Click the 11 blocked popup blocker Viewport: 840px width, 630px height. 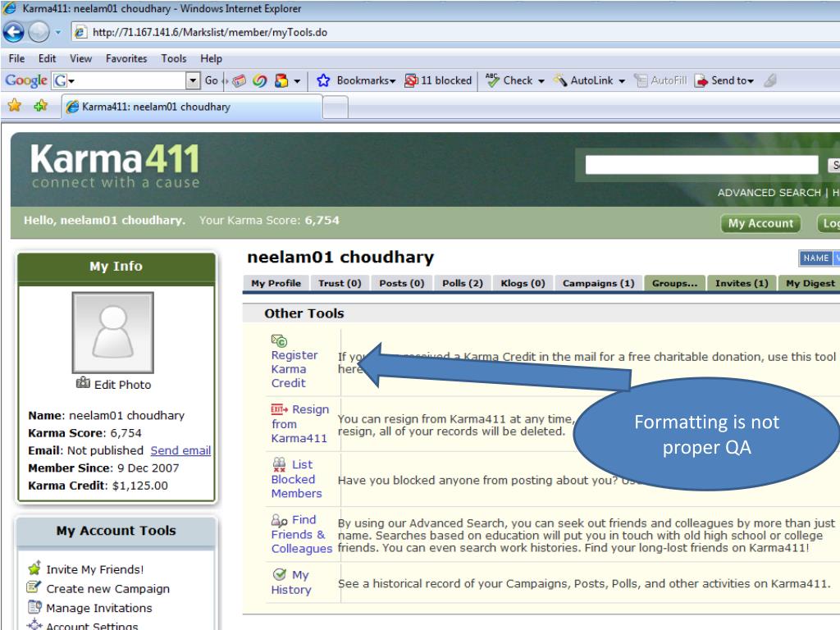[438, 80]
